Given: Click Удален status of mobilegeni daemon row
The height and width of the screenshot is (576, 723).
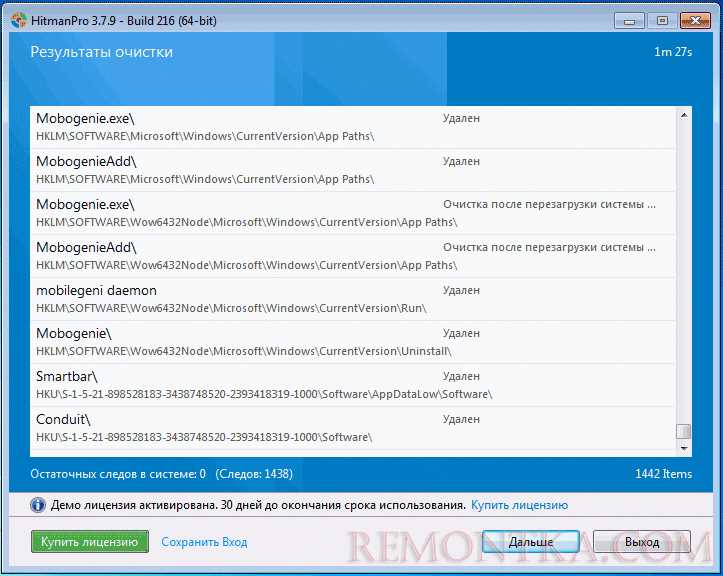Looking at the screenshot, I should [x=461, y=291].
